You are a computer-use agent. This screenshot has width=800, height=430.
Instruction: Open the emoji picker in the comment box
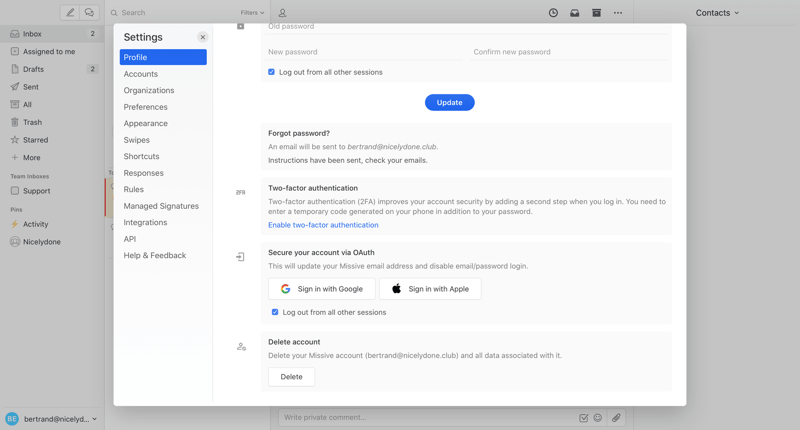[x=597, y=418]
